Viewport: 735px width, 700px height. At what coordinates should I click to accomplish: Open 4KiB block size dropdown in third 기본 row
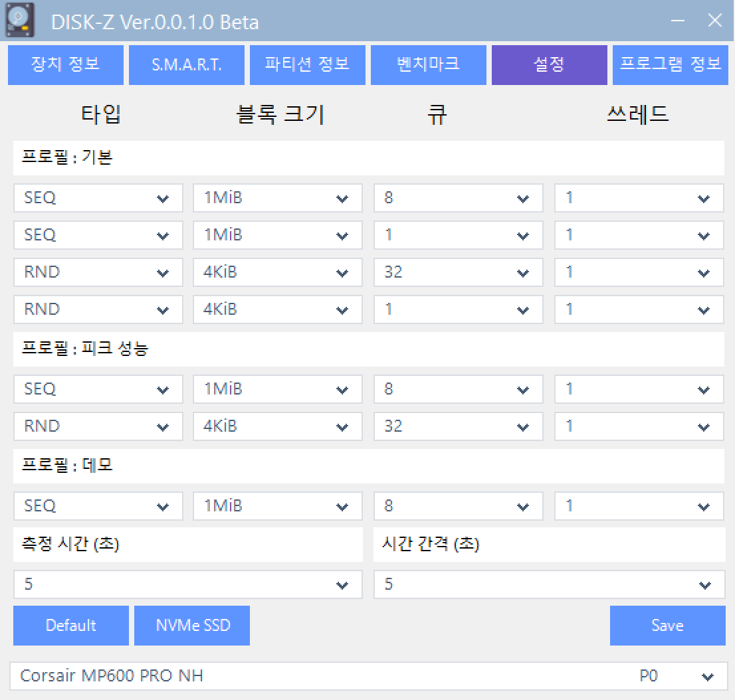(x=278, y=272)
